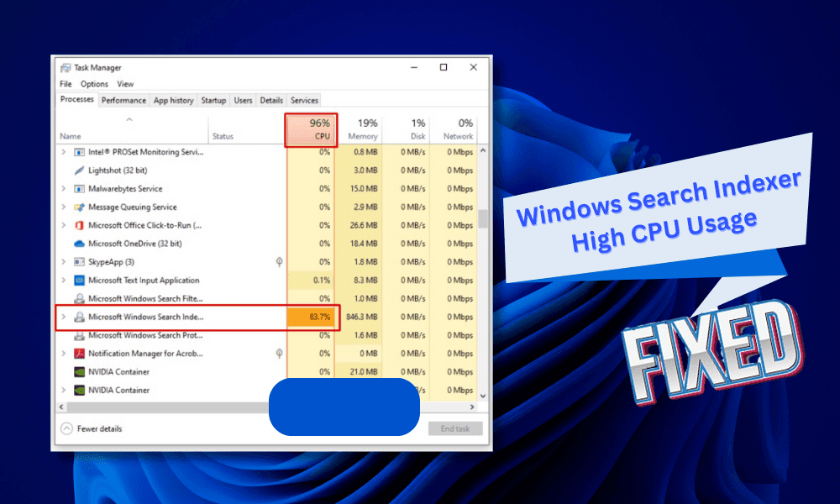Open the Startup tab
Viewport: 840px width, 504px height.
click(x=213, y=100)
